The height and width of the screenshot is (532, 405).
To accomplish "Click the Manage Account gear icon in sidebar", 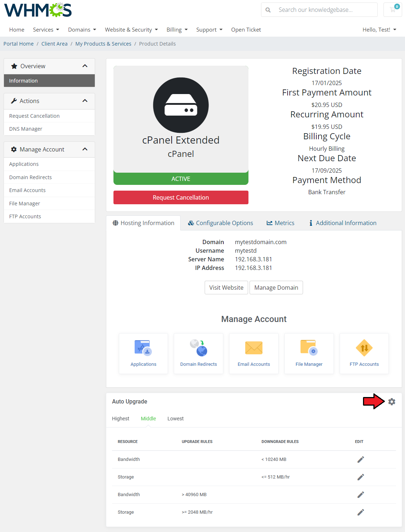I will point(14,149).
